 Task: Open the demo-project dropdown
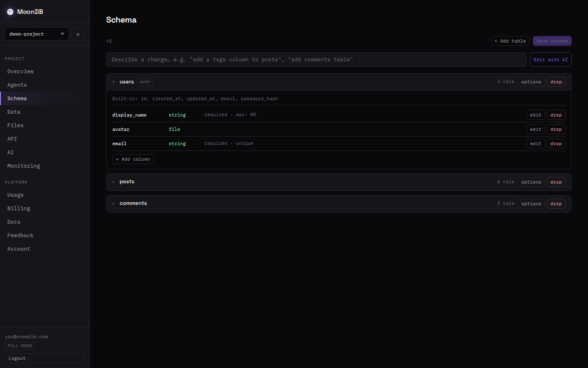37,34
